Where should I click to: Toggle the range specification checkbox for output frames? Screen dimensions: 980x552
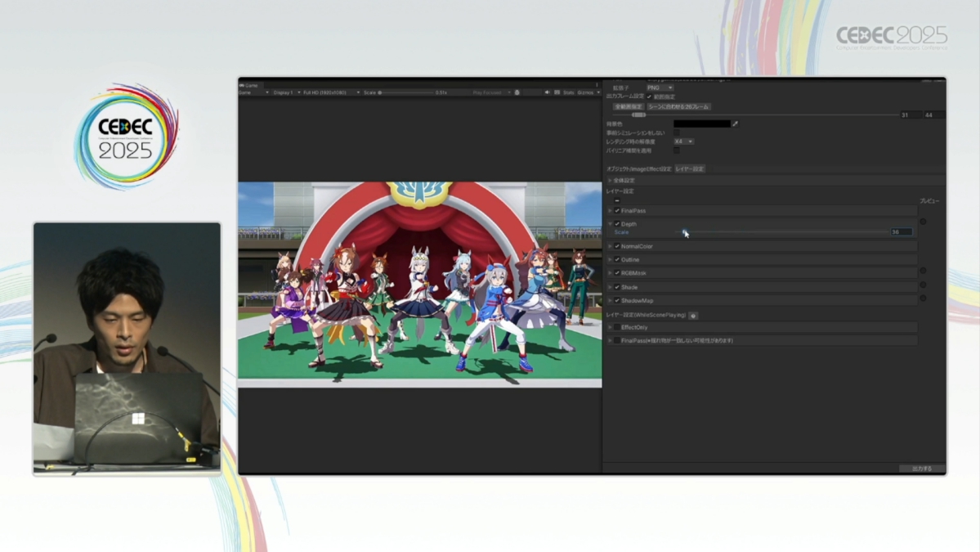(649, 96)
